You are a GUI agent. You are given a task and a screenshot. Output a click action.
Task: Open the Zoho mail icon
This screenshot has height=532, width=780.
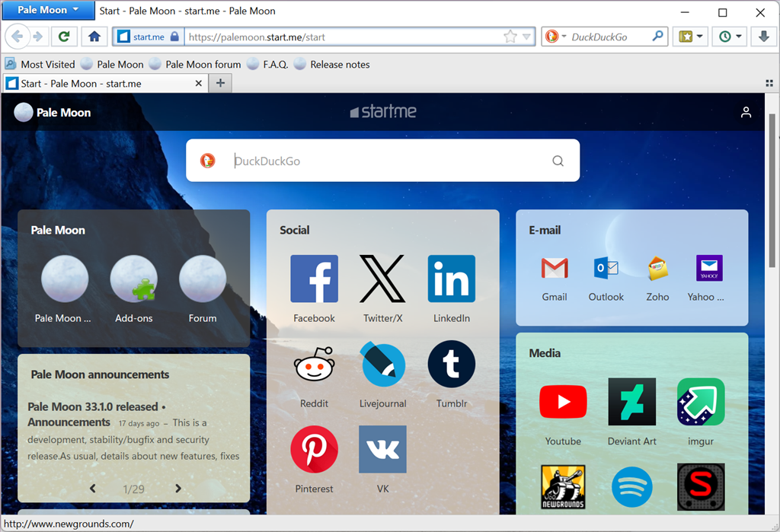(x=657, y=269)
